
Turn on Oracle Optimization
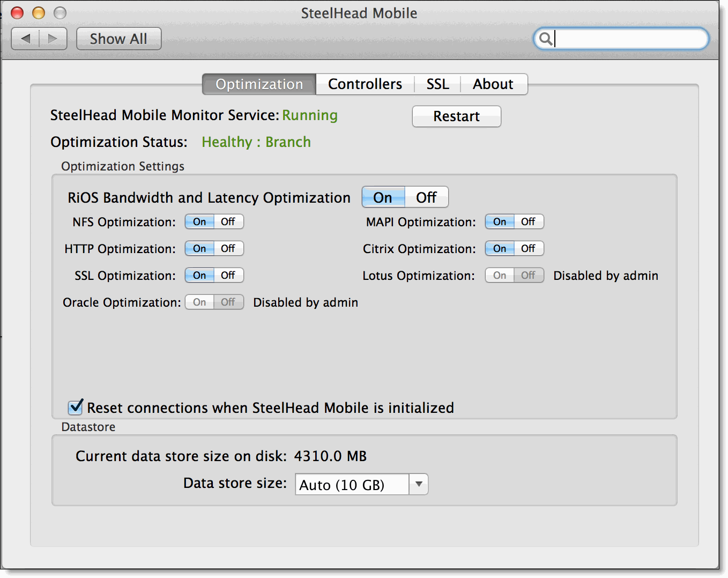pos(199,302)
